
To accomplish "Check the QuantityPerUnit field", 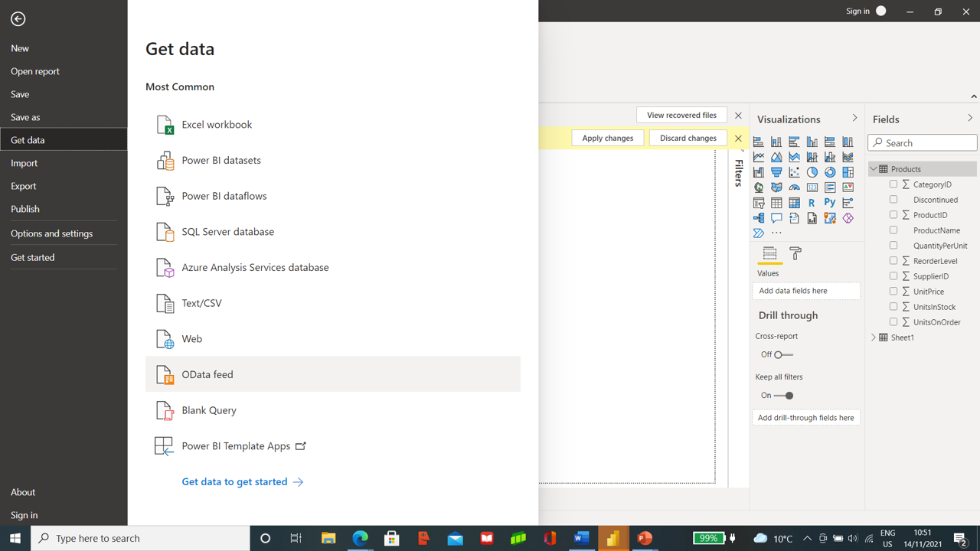I will 893,246.
